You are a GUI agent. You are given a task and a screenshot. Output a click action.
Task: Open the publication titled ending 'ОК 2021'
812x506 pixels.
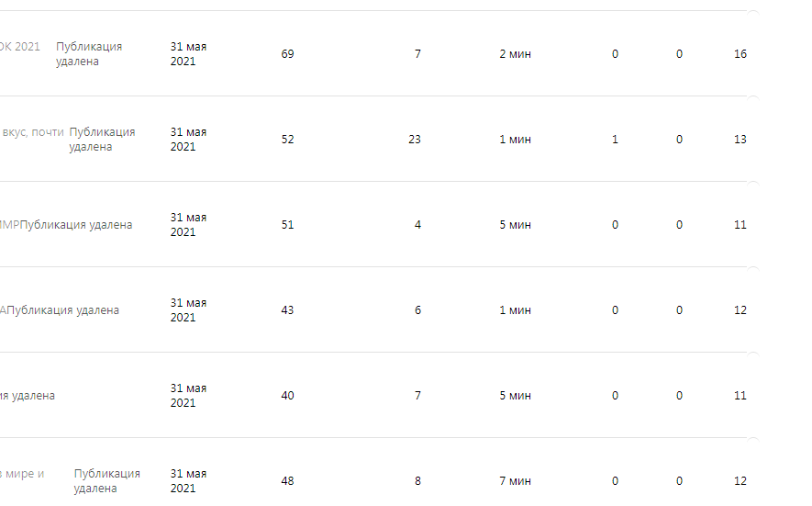19,47
